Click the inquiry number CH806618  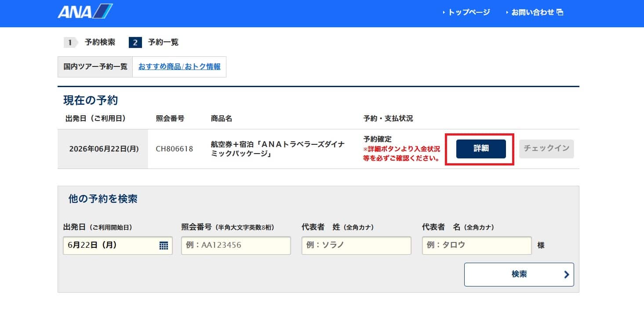175,149
